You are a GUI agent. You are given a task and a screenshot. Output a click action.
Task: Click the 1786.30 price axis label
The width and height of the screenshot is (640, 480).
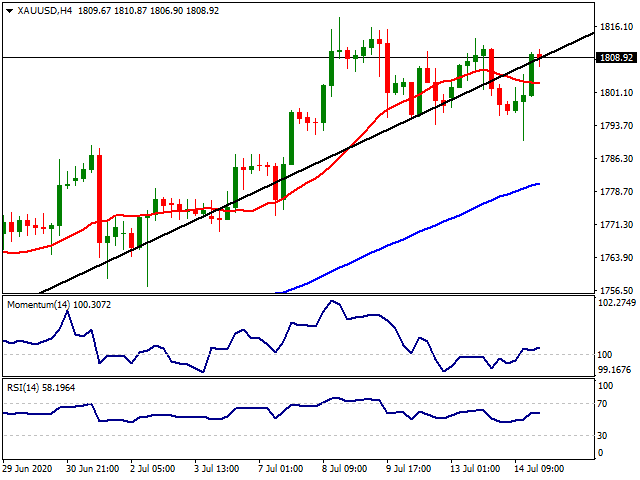[x=616, y=159]
